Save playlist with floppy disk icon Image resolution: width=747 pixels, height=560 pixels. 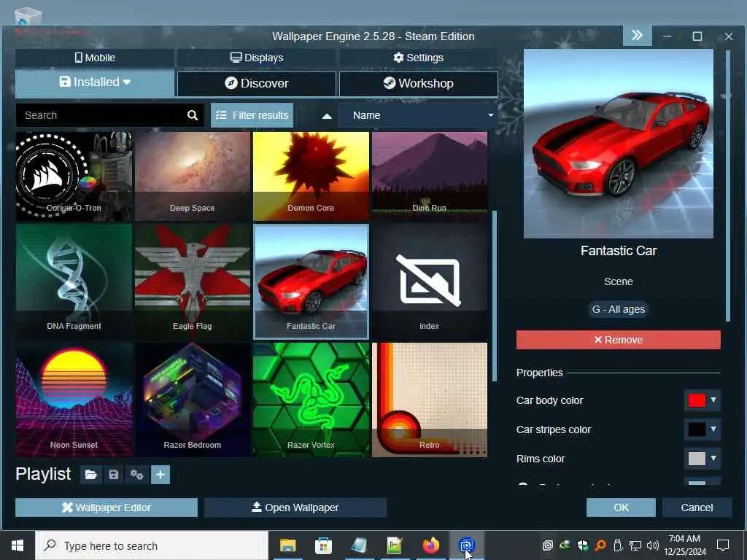pyautogui.click(x=113, y=475)
